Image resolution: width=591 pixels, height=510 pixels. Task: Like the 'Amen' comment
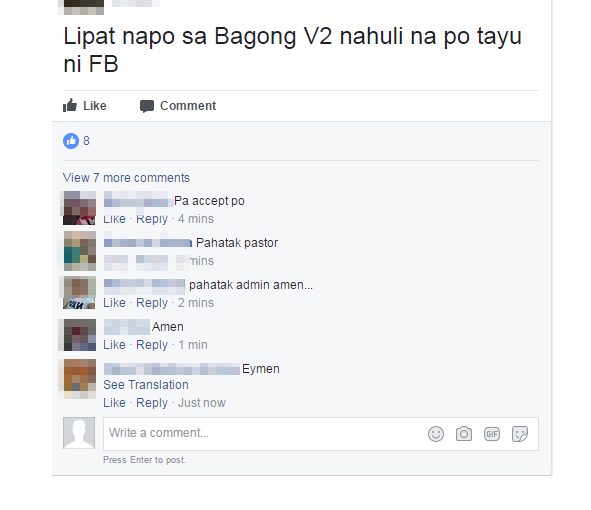(x=114, y=345)
